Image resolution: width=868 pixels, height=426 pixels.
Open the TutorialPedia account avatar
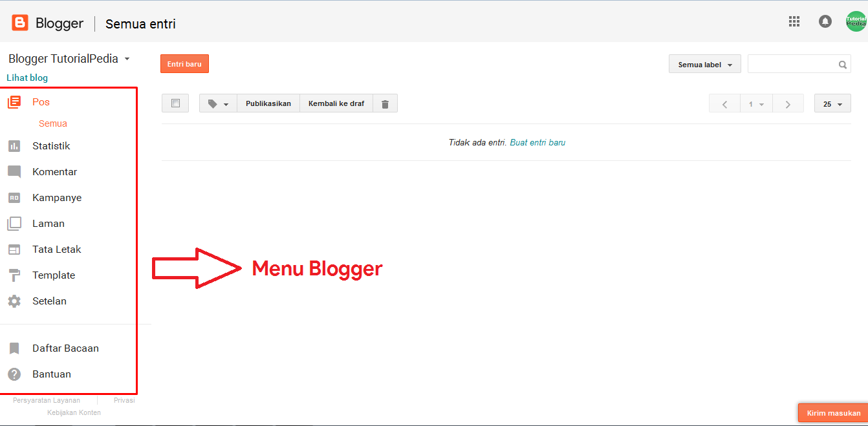point(856,21)
